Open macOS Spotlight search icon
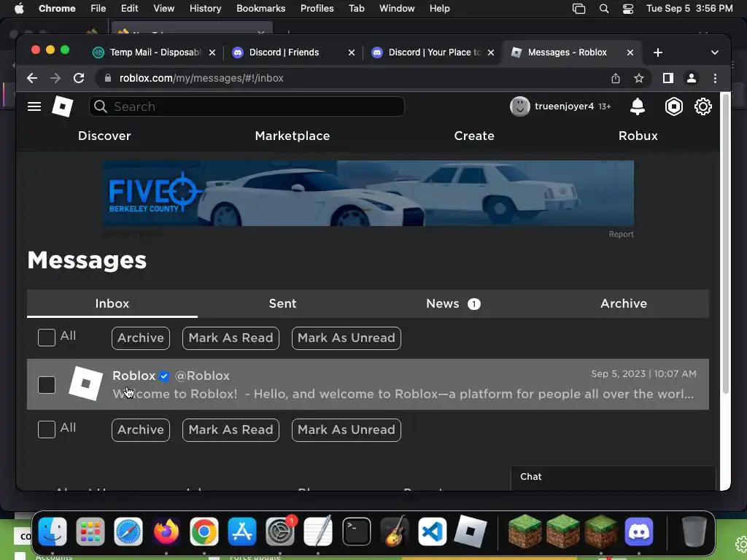Screen dimensions: 747x560 tap(604, 9)
